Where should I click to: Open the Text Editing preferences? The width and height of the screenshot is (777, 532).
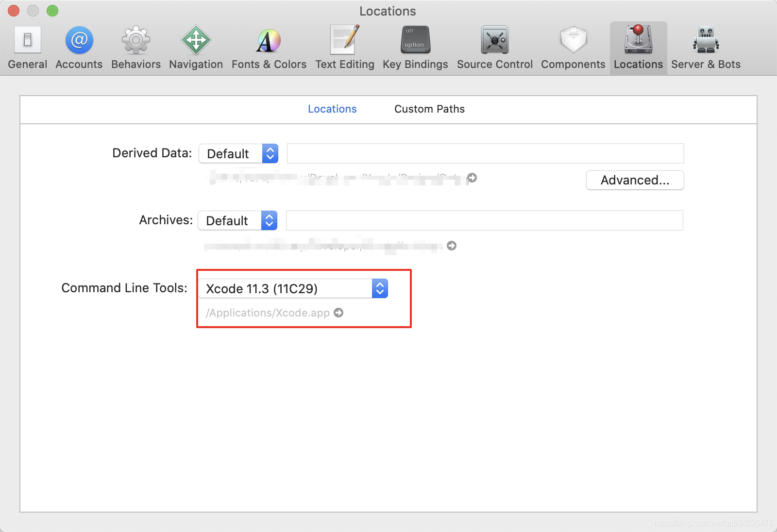pos(345,48)
